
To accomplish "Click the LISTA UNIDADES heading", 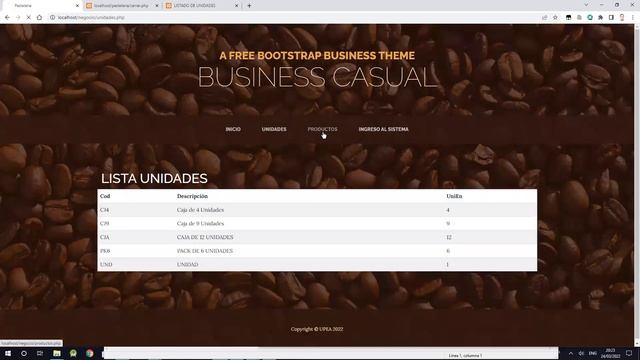I will pos(154,178).
